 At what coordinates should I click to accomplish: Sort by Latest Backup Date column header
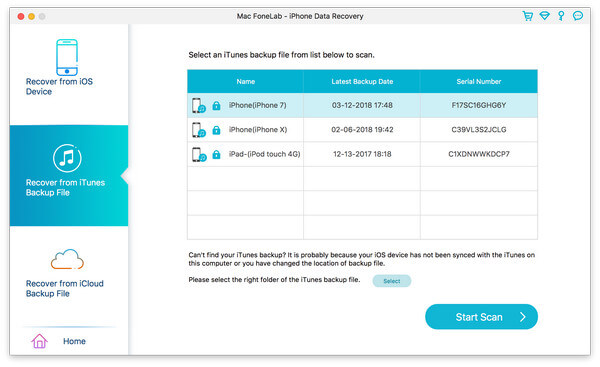click(x=362, y=82)
